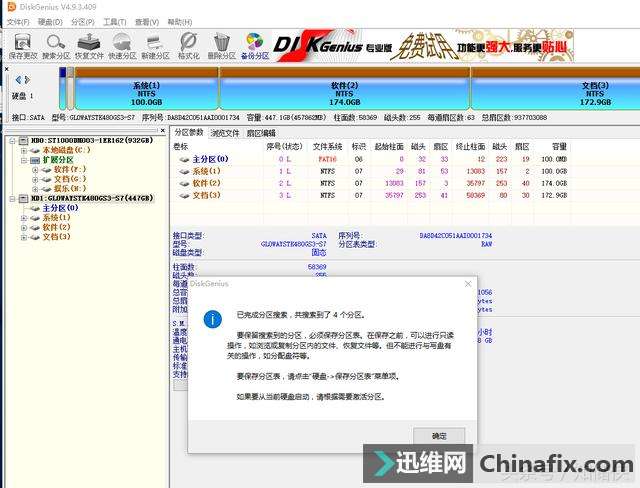
Task: Select 文档(G:) in the disk tree
Action: click(x=70, y=179)
